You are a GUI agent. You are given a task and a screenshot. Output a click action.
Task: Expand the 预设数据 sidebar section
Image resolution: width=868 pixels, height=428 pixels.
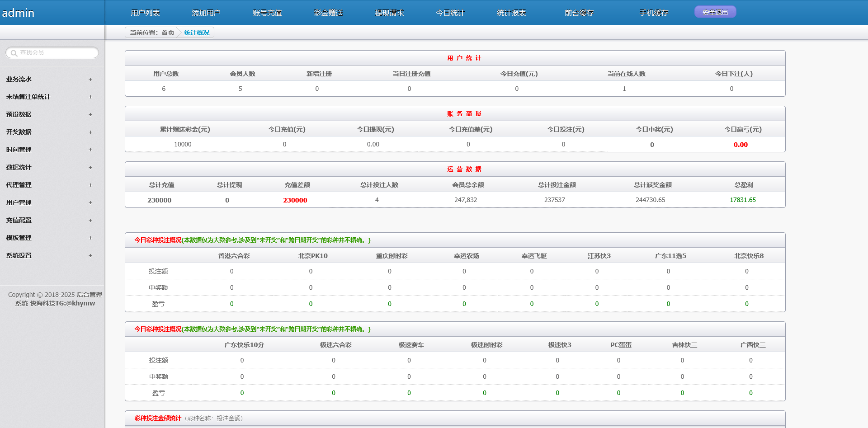[x=19, y=114]
